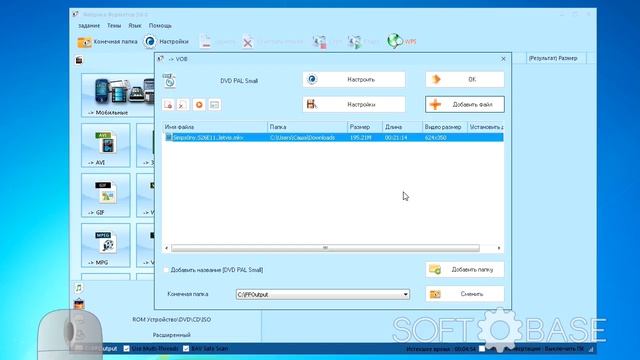This screenshot has height=360, width=640.
Task: Click the file list horizontal scrollbar thumb
Action: (x=325, y=248)
